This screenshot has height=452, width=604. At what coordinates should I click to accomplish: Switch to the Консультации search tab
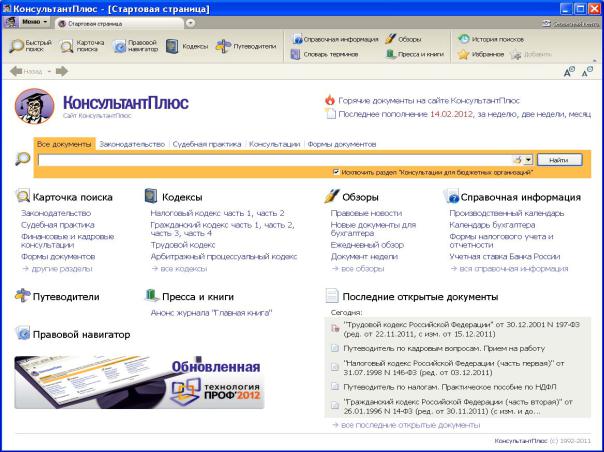(274, 144)
